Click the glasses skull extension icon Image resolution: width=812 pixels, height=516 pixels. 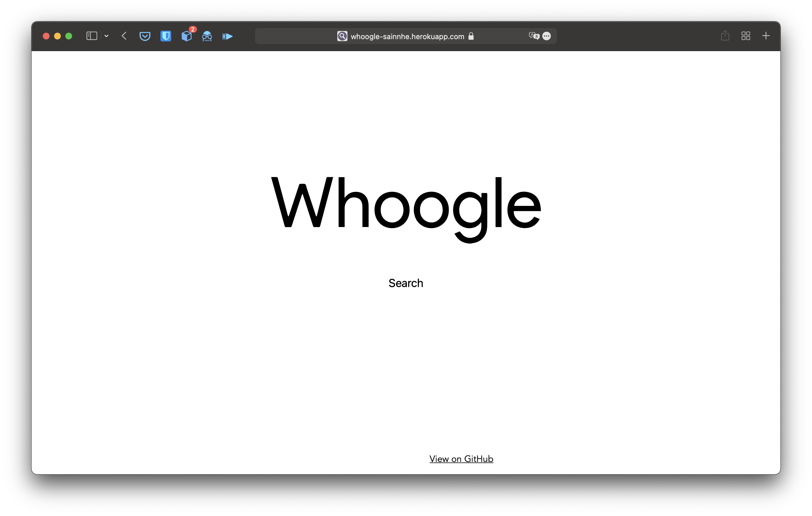tap(207, 36)
